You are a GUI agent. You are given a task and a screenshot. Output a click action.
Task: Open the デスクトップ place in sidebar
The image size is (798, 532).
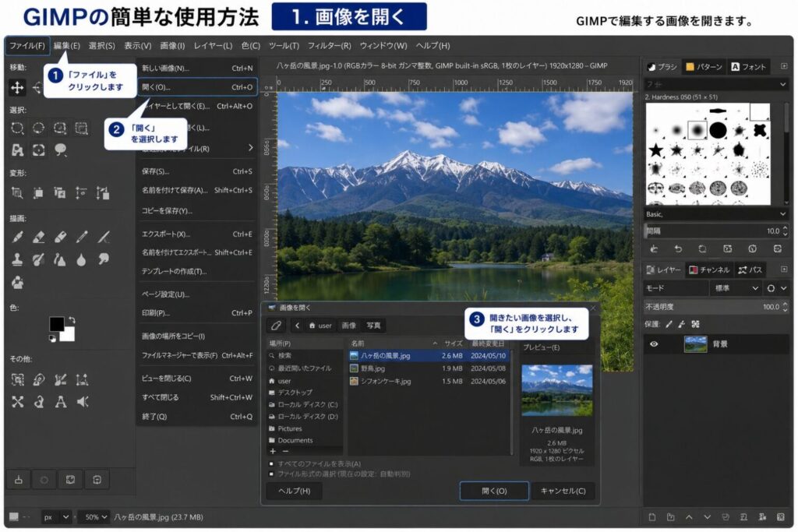[x=305, y=393]
